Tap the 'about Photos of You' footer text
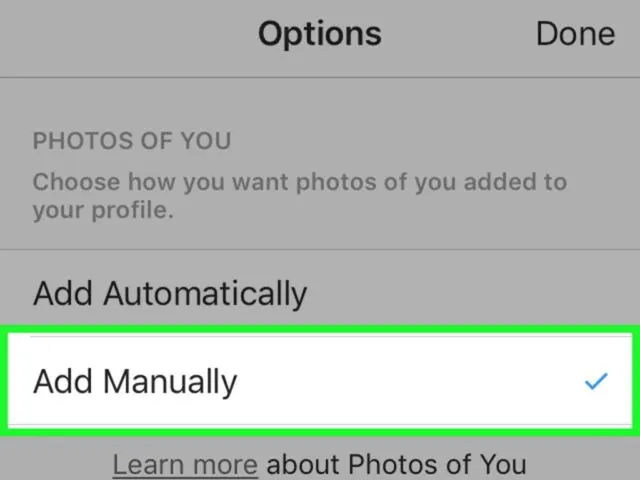 (396, 464)
